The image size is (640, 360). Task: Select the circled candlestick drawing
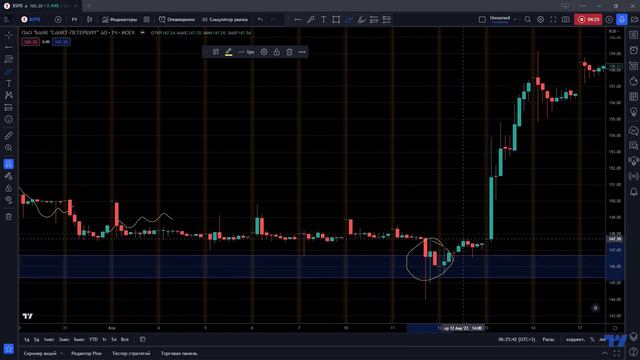(429, 260)
